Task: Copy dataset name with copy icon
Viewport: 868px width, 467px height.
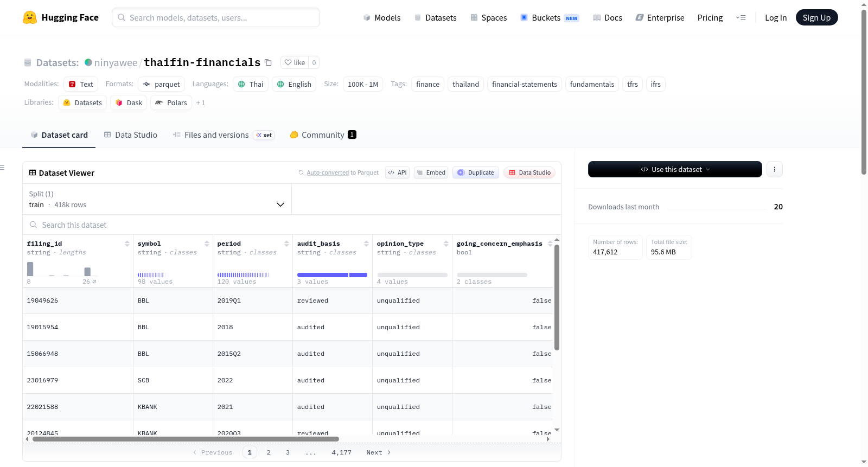Action: pyautogui.click(x=268, y=62)
